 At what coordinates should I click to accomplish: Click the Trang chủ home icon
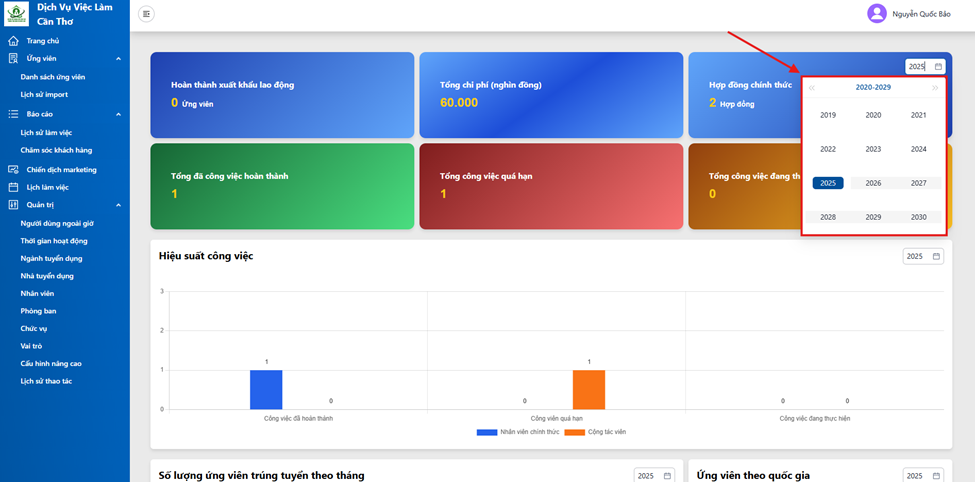pyautogui.click(x=13, y=41)
